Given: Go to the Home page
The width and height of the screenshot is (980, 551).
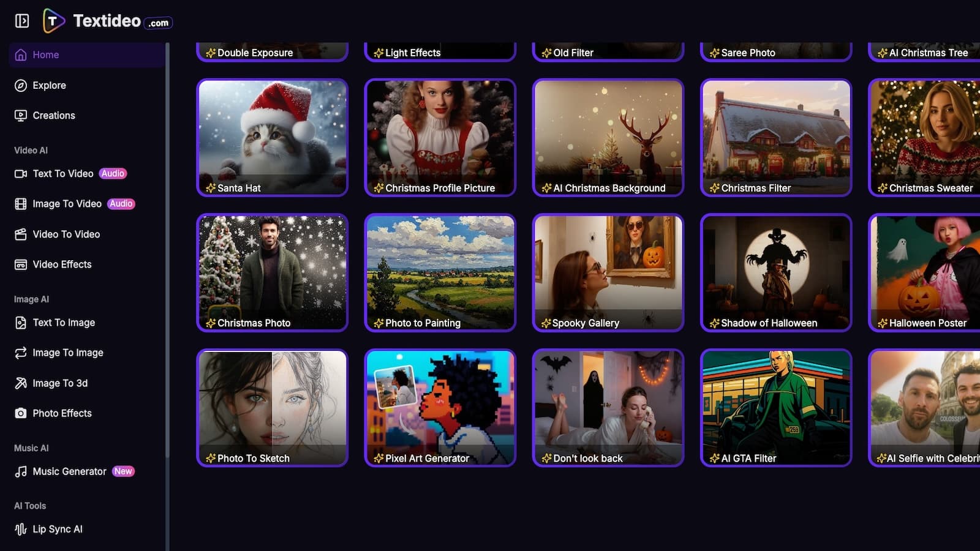Looking at the screenshot, I should pyautogui.click(x=45, y=54).
